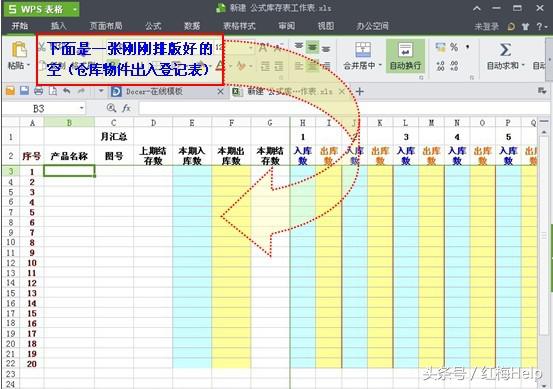553x389 pixels.
Task: Open the WPS 表格 application menu
Action: point(42,9)
